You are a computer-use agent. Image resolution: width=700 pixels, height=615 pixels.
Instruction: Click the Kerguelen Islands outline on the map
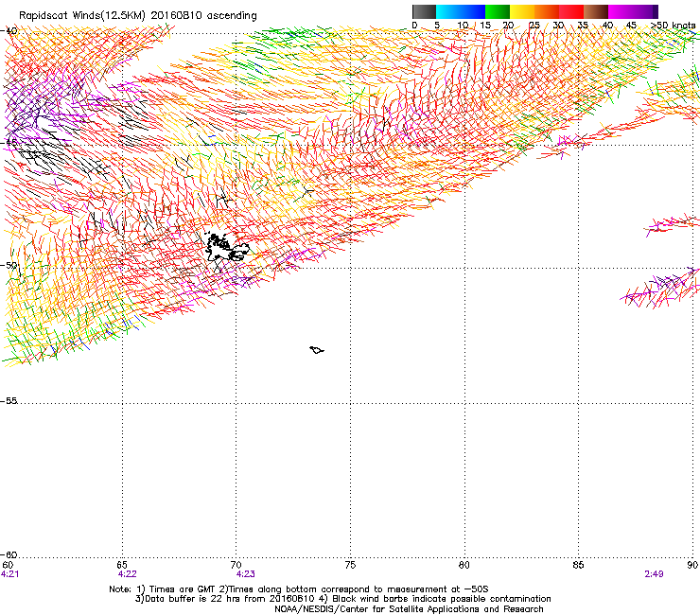coord(227,248)
